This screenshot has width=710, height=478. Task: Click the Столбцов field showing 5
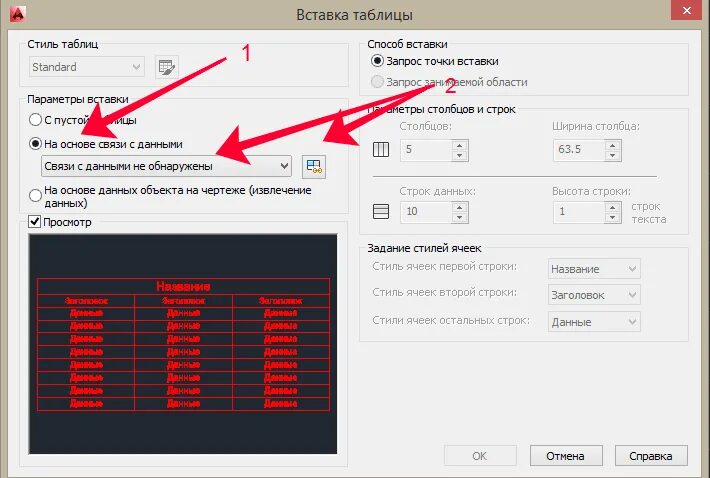tap(426, 150)
